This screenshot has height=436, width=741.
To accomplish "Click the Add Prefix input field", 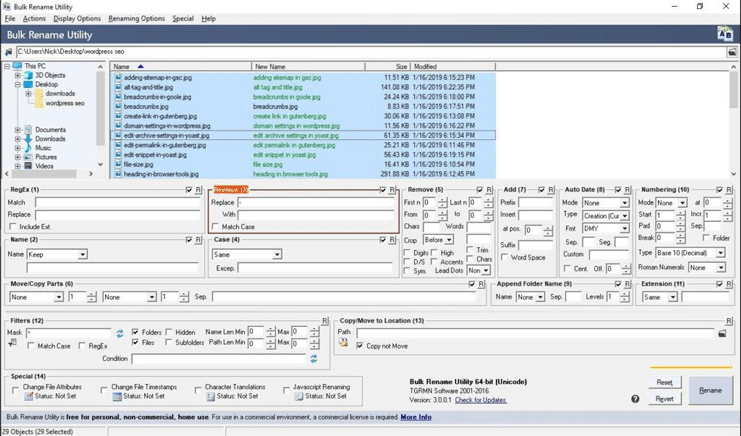I will tap(535, 203).
